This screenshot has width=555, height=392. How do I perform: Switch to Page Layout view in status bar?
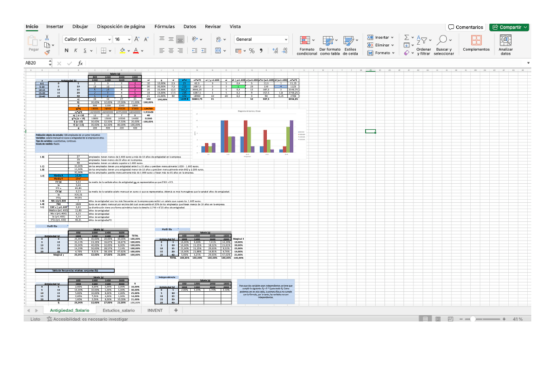click(438, 319)
